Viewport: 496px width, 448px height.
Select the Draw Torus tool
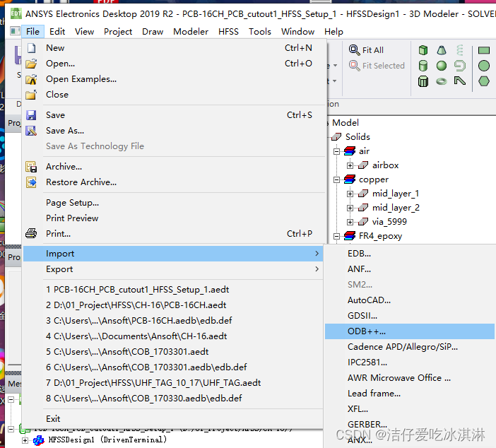pos(442,81)
